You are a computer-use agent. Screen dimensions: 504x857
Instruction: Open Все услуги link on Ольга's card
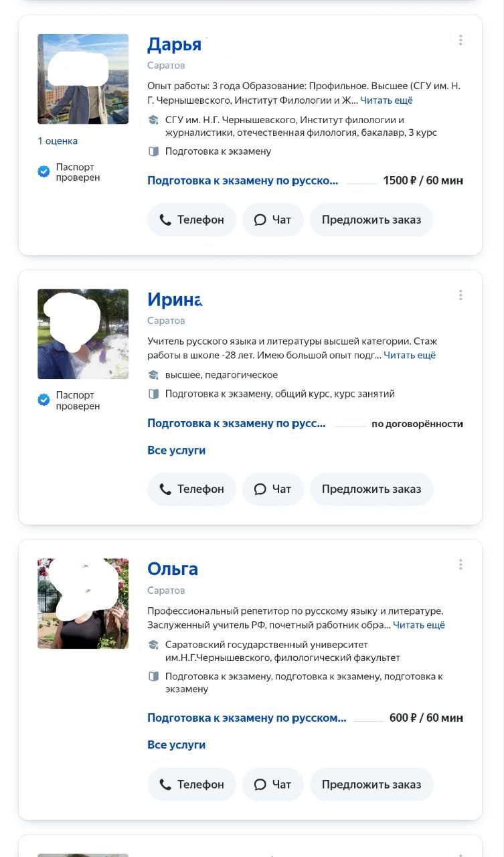click(176, 745)
